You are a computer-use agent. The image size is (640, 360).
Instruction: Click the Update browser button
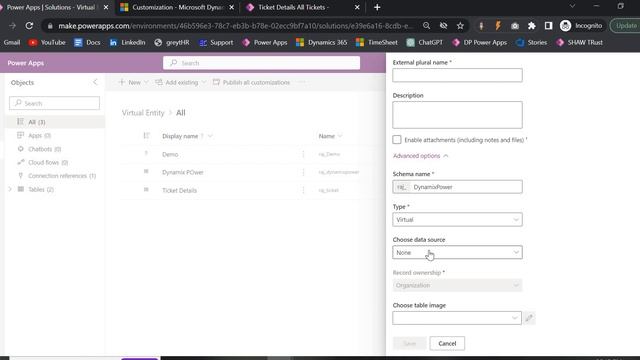(x=626, y=26)
